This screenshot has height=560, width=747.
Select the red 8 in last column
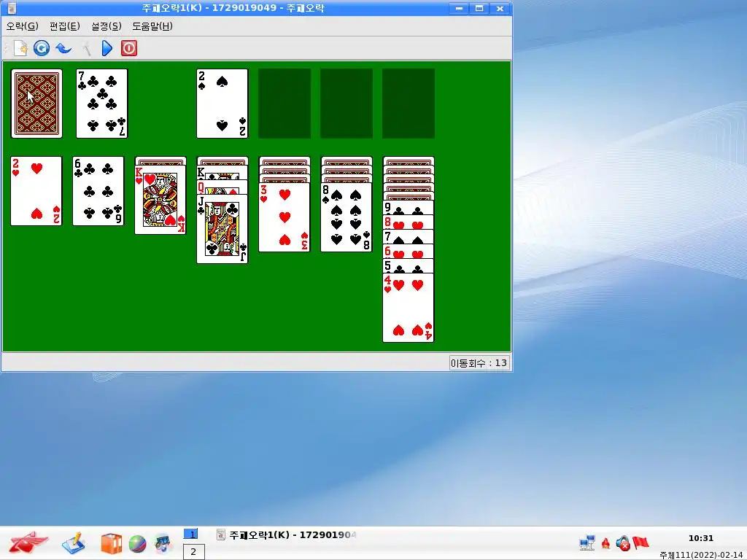coord(409,222)
